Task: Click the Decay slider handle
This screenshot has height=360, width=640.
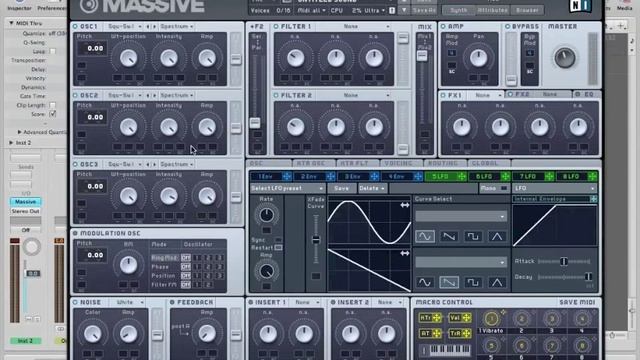Action: [x=588, y=277]
